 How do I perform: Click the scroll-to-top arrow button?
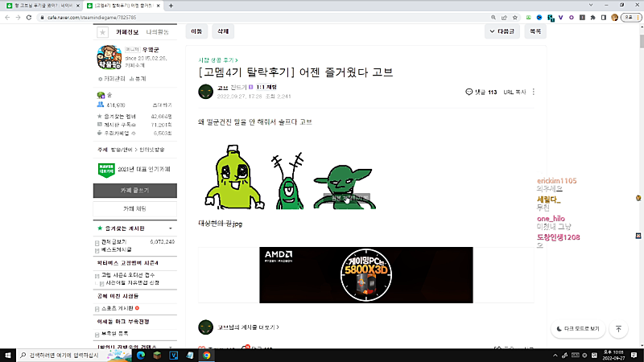point(618,329)
